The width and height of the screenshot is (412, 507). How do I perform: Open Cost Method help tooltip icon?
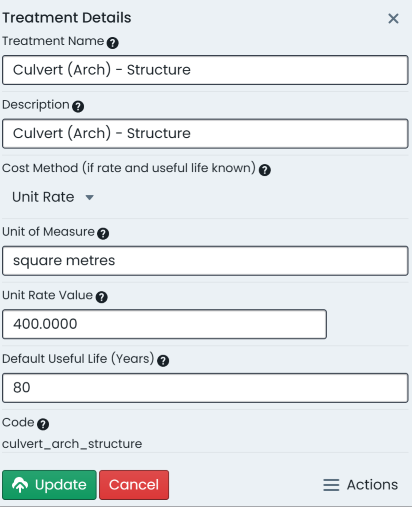click(x=265, y=170)
